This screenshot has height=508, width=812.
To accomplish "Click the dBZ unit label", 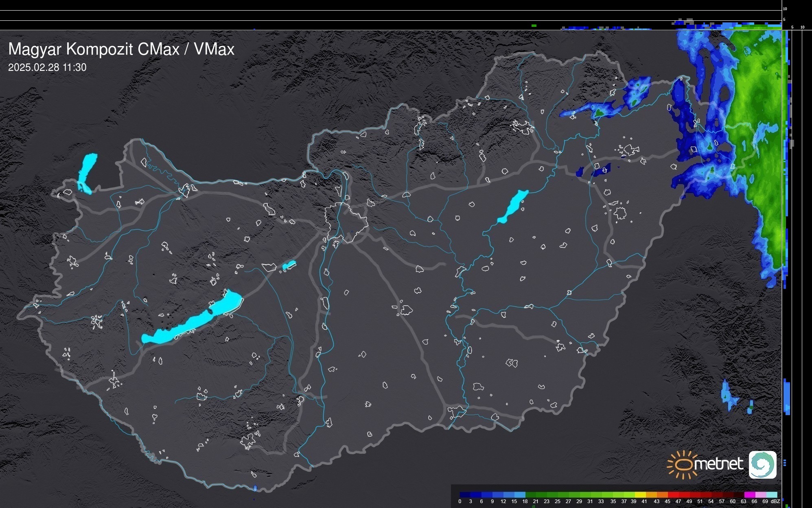I will point(775,501).
